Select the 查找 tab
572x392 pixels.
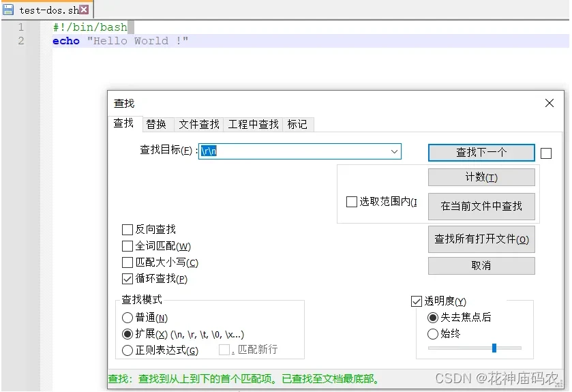point(124,123)
